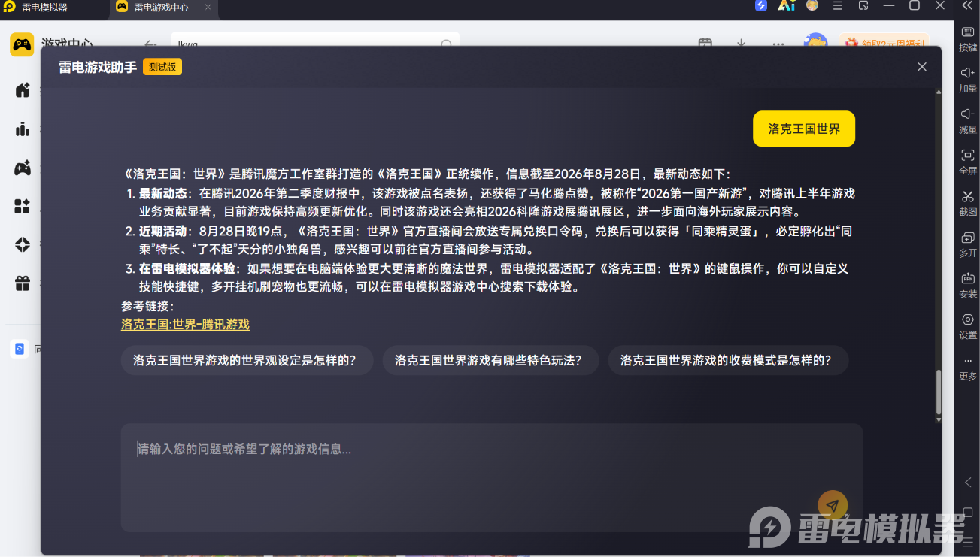Click the 最新动态 heading in the answer
This screenshot has width=980, height=557.
click(162, 193)
